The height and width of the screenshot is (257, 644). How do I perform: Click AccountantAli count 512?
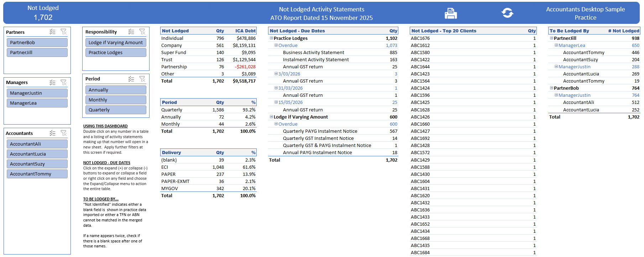tap(635, 102)
